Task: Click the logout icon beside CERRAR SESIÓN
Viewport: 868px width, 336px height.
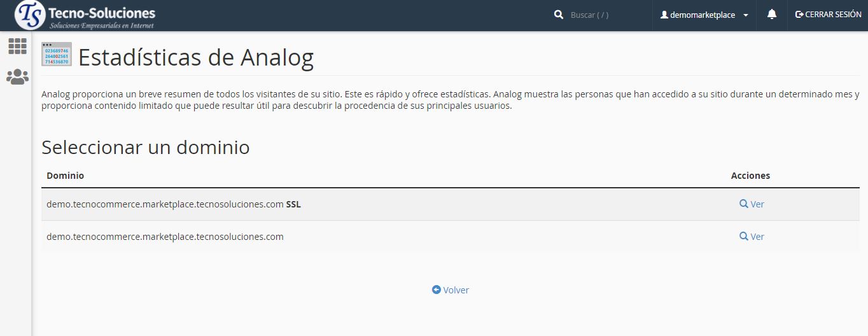Action: coord(799,15)
